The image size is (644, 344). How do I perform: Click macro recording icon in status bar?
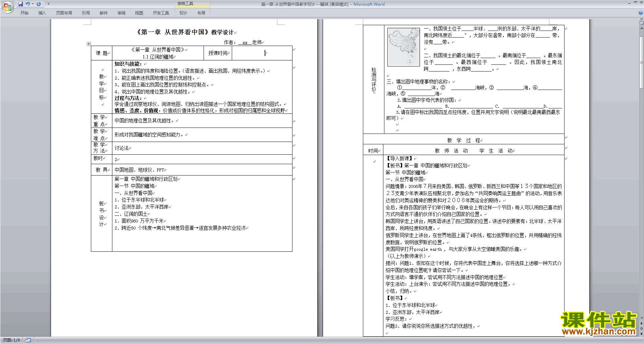click(29, 340)
